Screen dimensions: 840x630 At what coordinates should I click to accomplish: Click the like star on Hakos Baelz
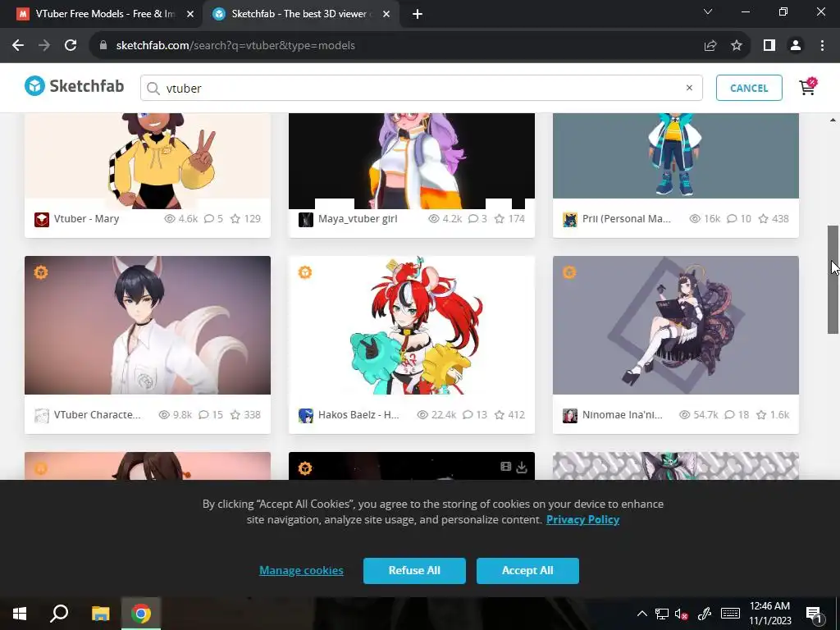[500, 414]
